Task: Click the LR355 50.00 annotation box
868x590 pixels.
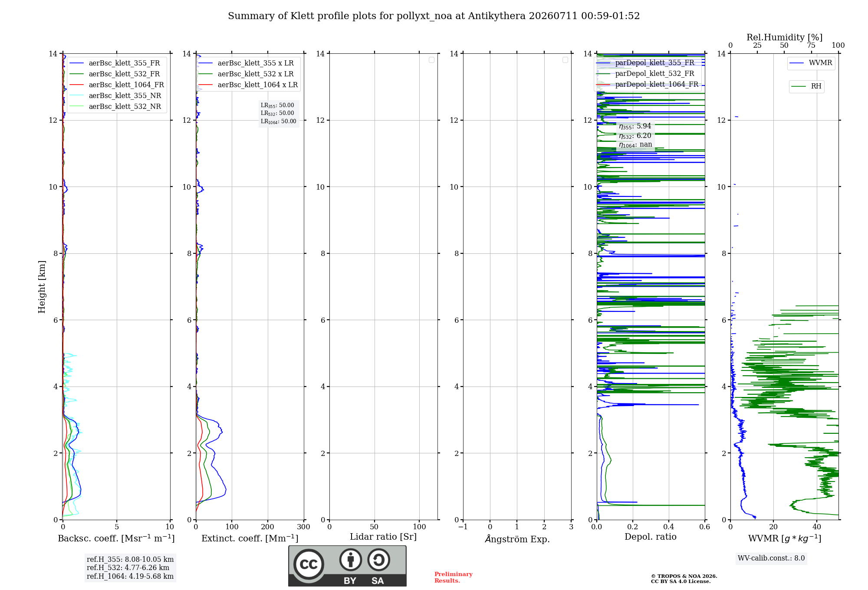Action: pos(279,113)
